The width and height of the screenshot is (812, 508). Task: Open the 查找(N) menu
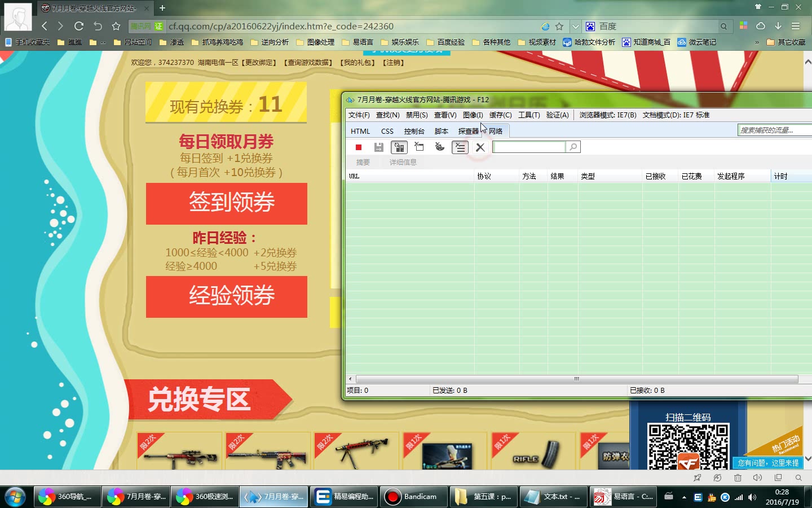[x=387, y=115]
